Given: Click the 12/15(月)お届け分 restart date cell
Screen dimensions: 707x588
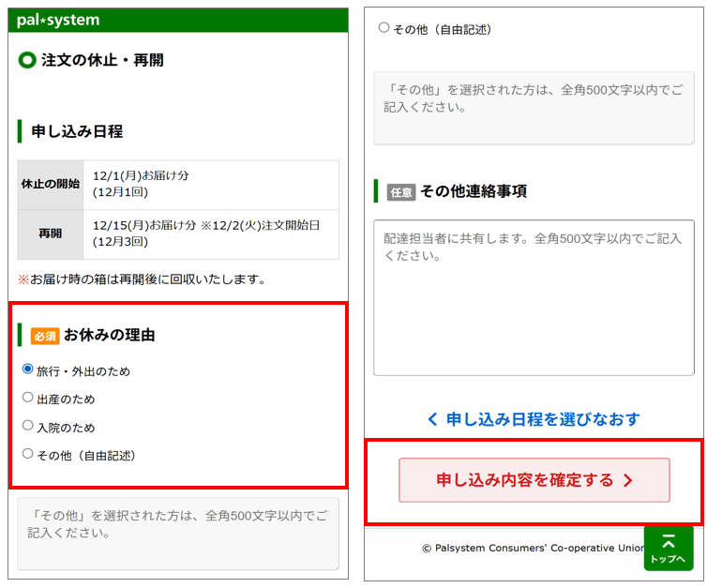Looking at the screenshot, I should (215, 234).
